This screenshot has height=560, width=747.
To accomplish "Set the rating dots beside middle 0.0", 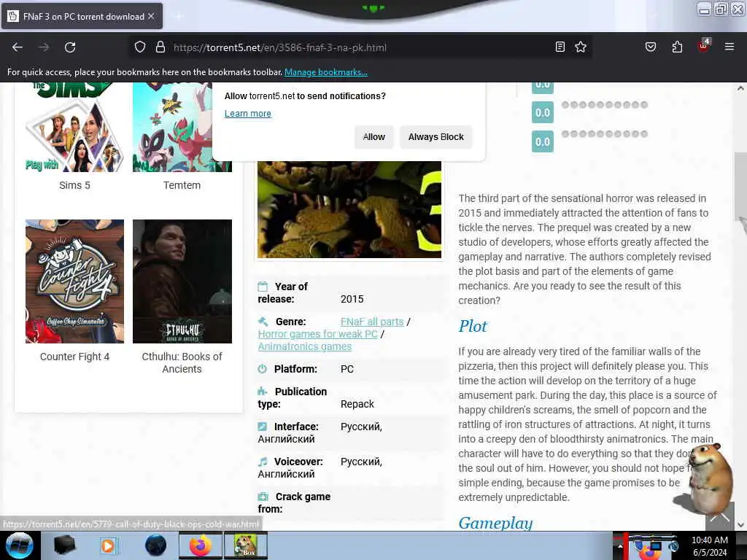I will (605, 105).
